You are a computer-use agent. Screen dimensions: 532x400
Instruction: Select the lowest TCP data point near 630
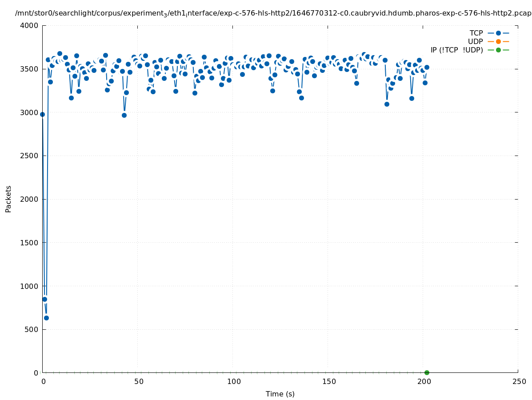tap(46, 318)
